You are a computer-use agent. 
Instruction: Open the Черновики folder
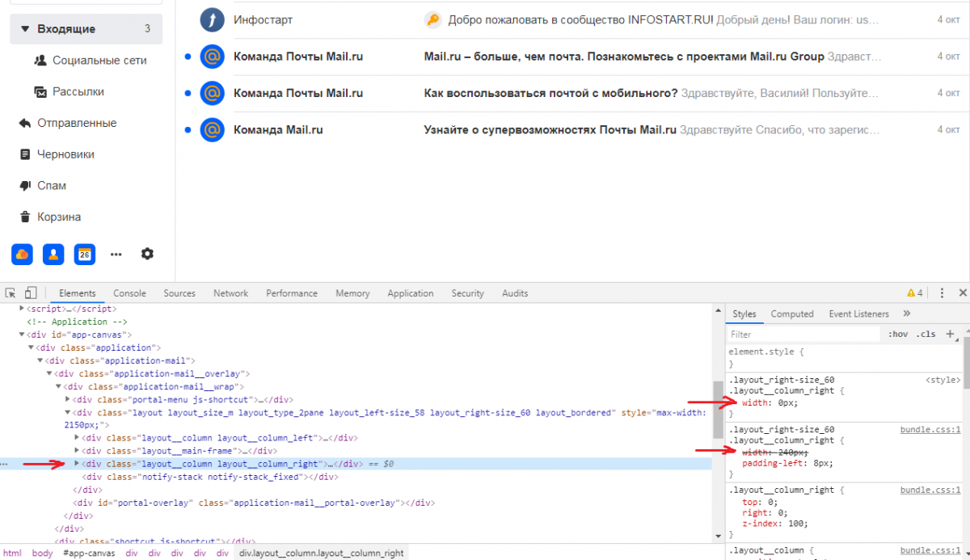coord(65,154)
